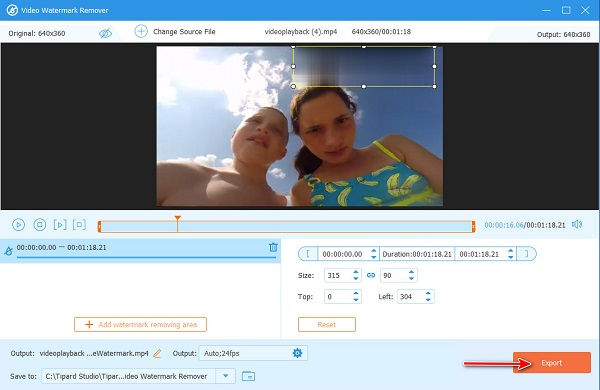Click the video preview image
This screenshot has width=600, height=390.
[299, 126]
